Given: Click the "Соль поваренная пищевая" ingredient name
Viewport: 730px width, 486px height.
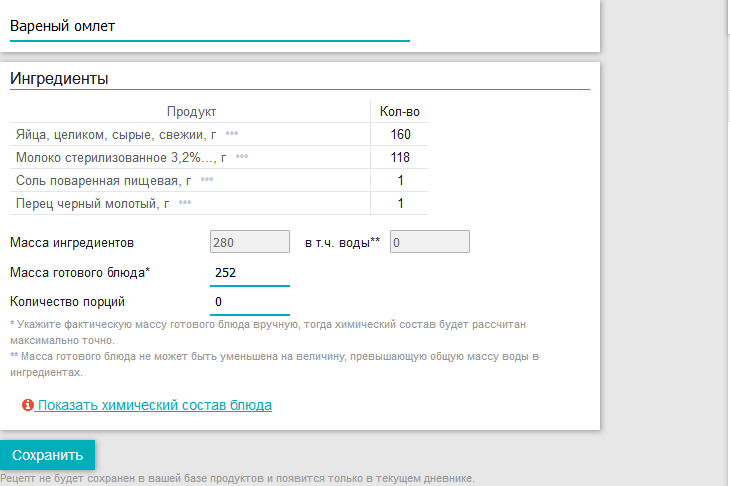Looking at the screenshot, I should tap(102, 180).
